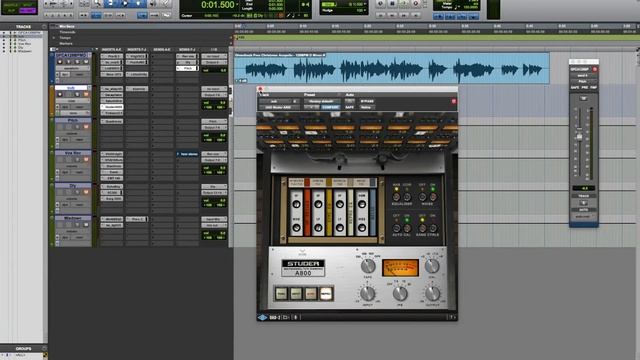Viewport: 640px width, 360px height.
Task: Click the Pitch track name
Action: point(73,120)
